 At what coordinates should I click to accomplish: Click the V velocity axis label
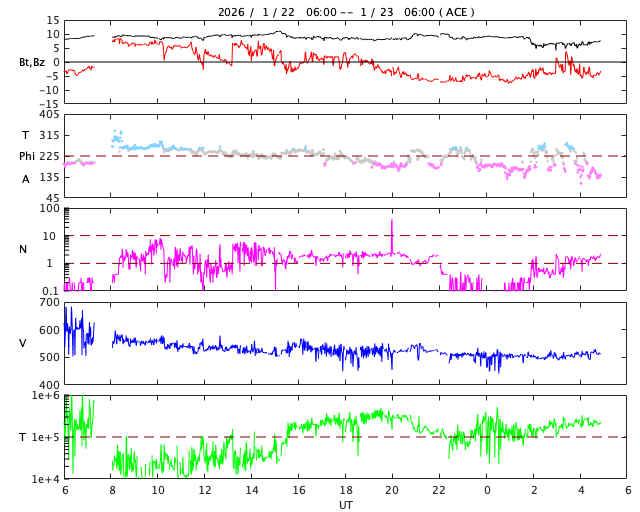click(x=23, y=343)
